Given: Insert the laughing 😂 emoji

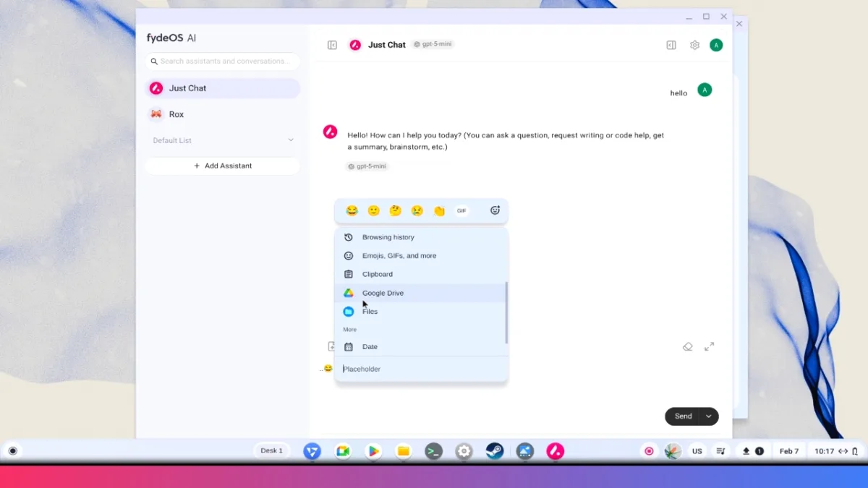Looking at the screenshot, I should [x=352, y=210].
